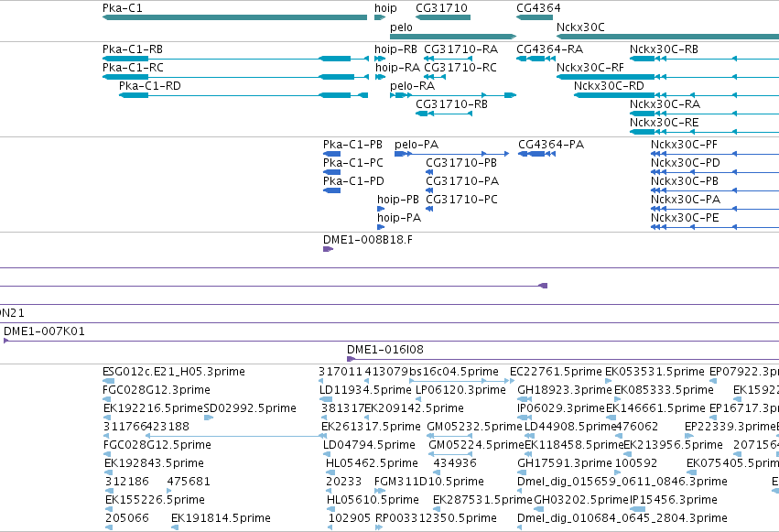779x532 pixels.
Task: Click hoip-PA protein label
Action: point(399,218)
